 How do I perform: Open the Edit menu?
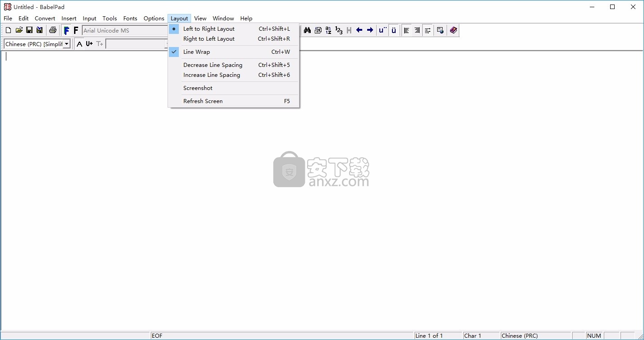click(23, 18)
